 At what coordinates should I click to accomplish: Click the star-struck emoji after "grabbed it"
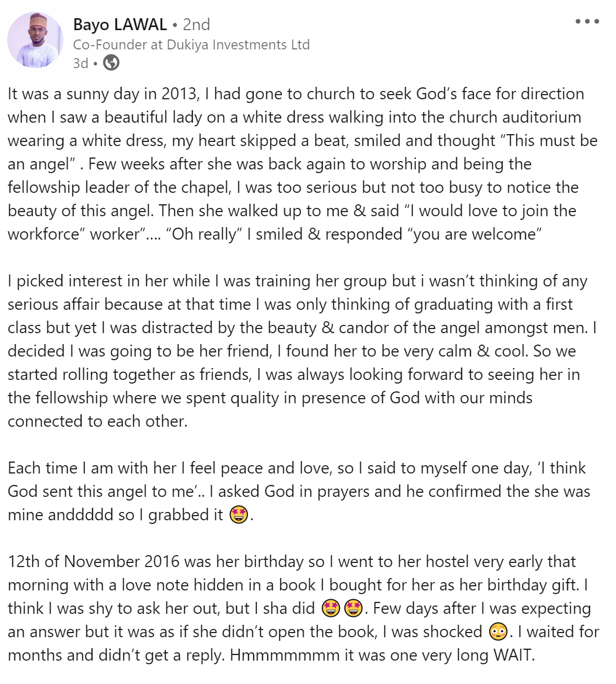pyautogui.click(x=239, y=515)
